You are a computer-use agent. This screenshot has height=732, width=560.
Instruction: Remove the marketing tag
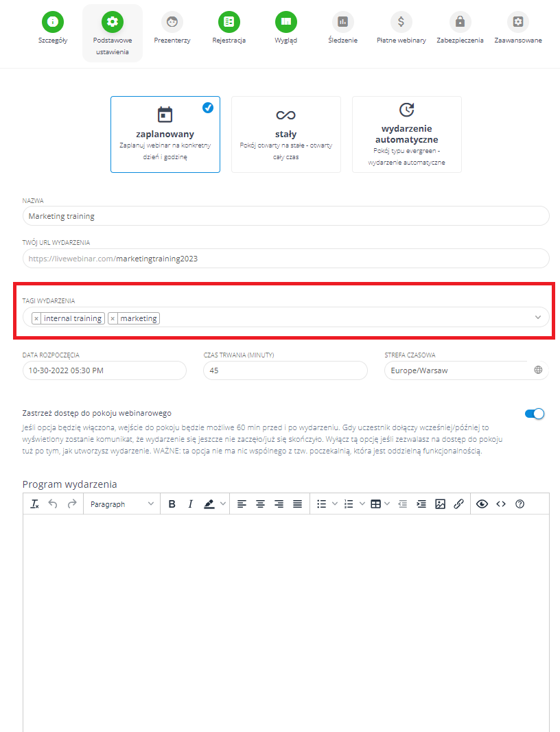[113, 318]
